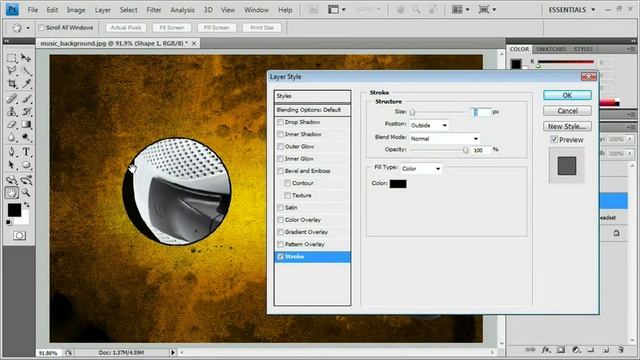Toggle Scroll All Windows checkbox

[42, 28]
